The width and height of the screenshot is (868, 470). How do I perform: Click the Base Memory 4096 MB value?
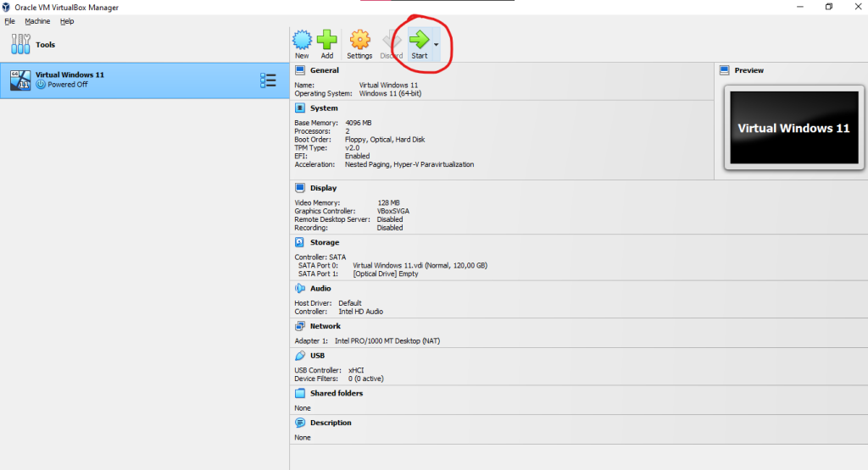tap(359, 123)
